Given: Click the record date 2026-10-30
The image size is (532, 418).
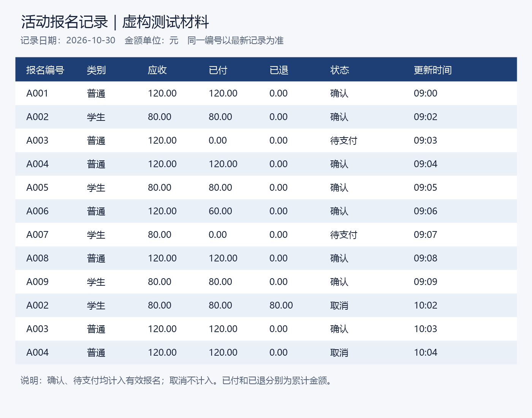Looking at the screenshot, I should (91, 40).
